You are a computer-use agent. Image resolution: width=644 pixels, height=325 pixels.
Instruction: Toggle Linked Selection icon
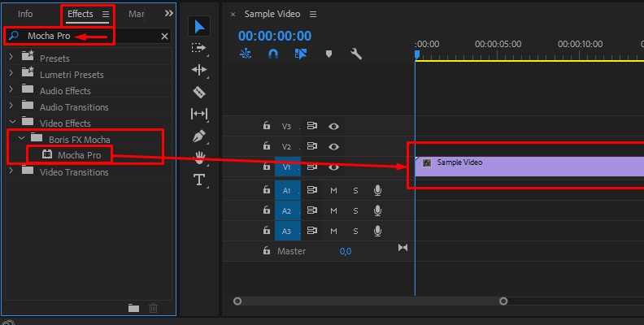301,54
